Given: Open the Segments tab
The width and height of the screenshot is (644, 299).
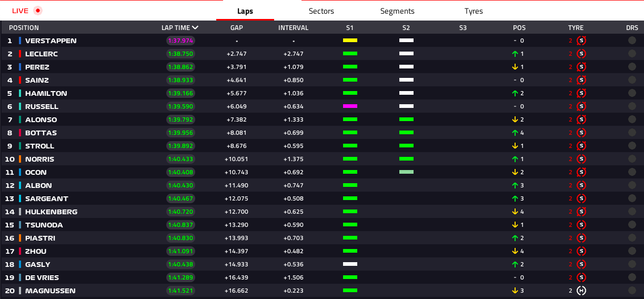Looking at the screenshot, I should pos(397,11).
